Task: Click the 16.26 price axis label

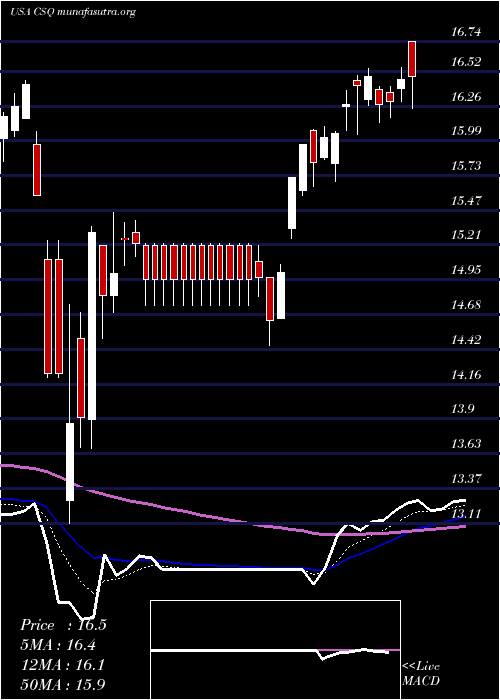Action: pyautogui.click(x=467, y=96)
